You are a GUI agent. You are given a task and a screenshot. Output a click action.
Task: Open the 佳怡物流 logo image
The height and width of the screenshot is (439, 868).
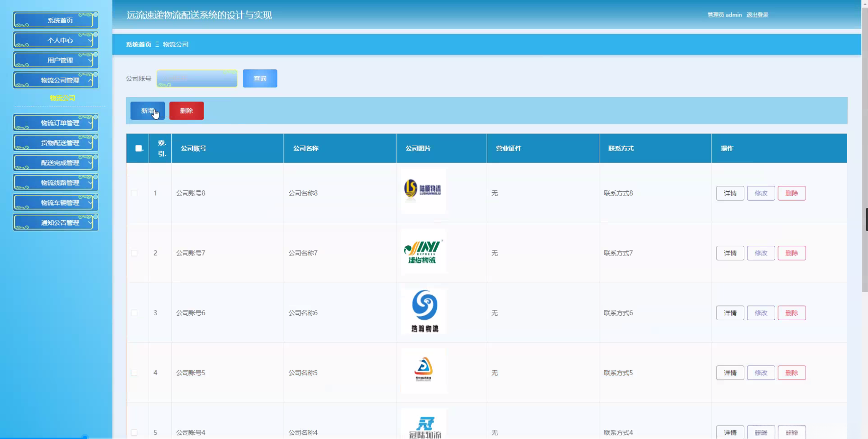tap(424, 251)
